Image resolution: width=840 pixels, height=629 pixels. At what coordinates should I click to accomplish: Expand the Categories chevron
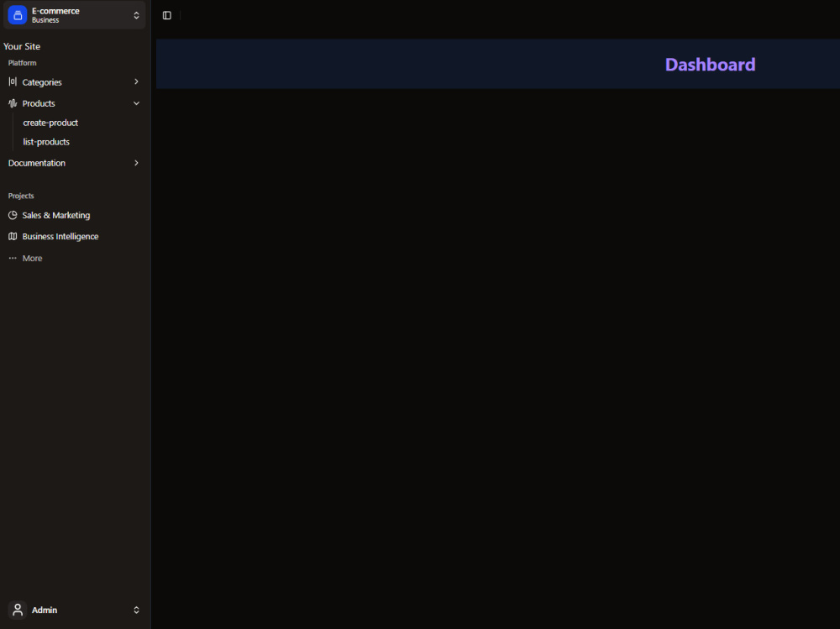[137, 82]
